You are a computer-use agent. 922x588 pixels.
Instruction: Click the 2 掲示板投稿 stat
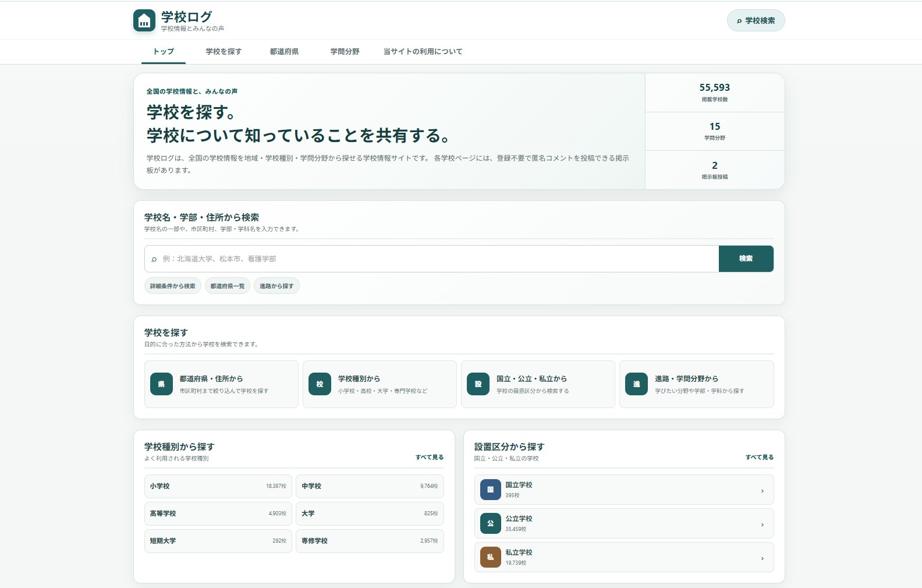pos(715,170)
